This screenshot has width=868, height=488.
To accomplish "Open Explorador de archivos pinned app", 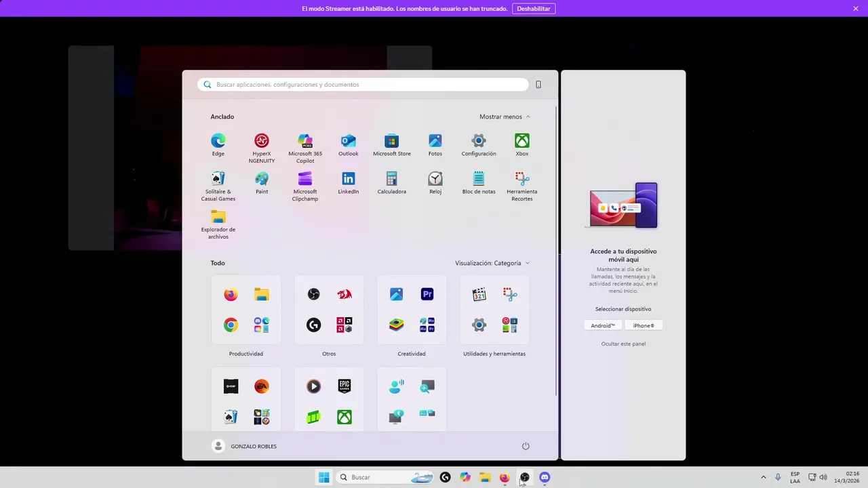I will [218, 224].
